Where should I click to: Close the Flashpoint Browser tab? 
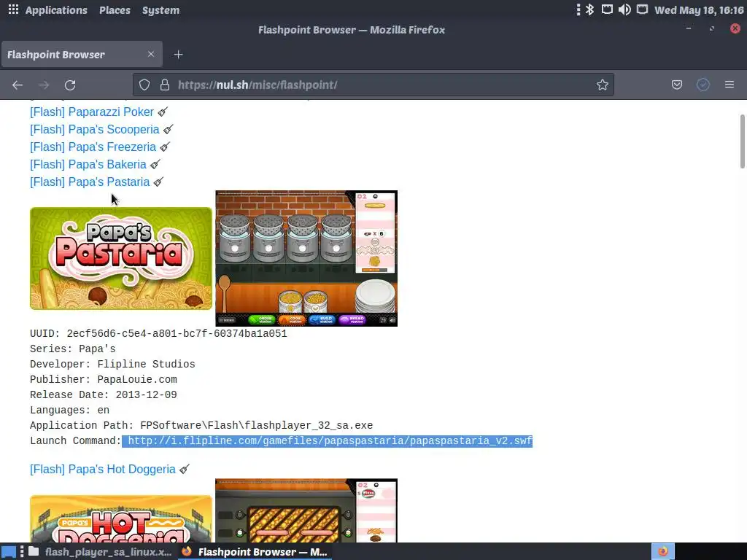151,54
